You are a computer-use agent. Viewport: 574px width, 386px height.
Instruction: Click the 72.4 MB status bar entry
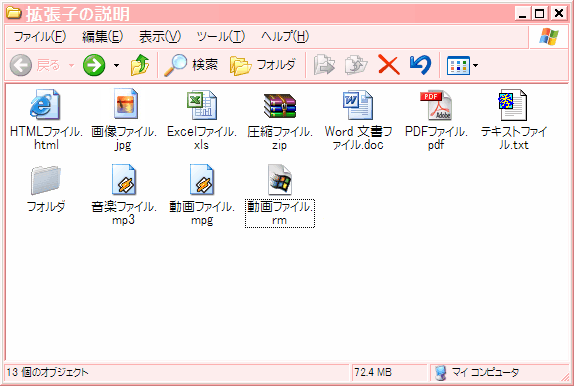click(373, 372)
